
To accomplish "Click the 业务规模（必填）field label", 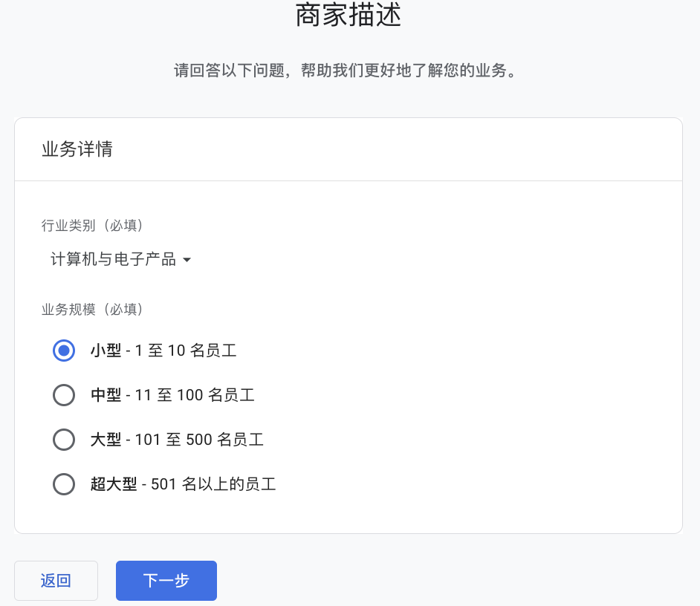I will click(x=92, y=309).
